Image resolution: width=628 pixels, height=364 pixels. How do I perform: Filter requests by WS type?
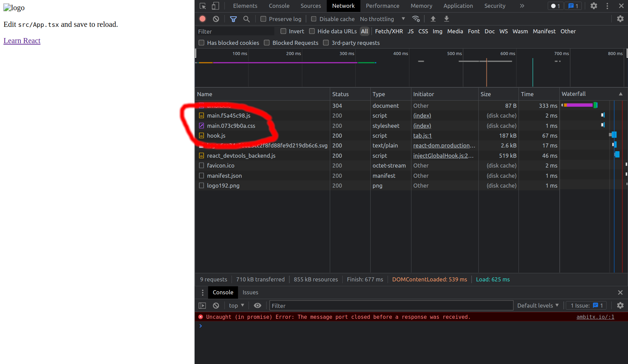click(x=503, y=31)
